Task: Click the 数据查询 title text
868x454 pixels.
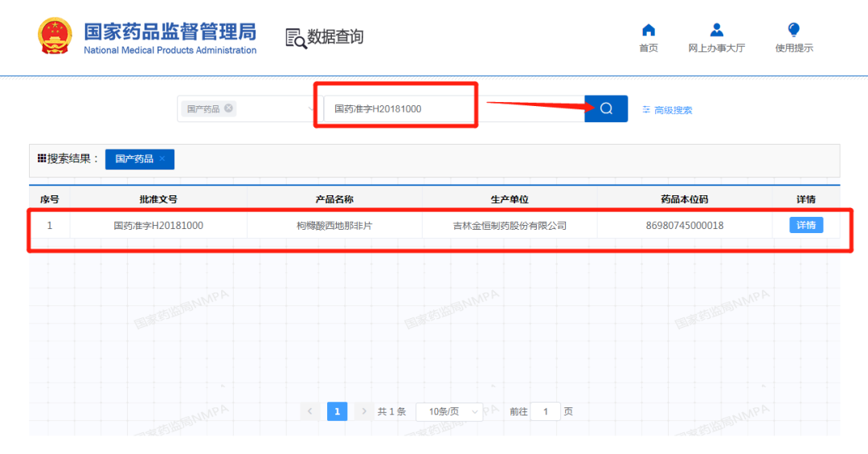Action: (335, 37)
